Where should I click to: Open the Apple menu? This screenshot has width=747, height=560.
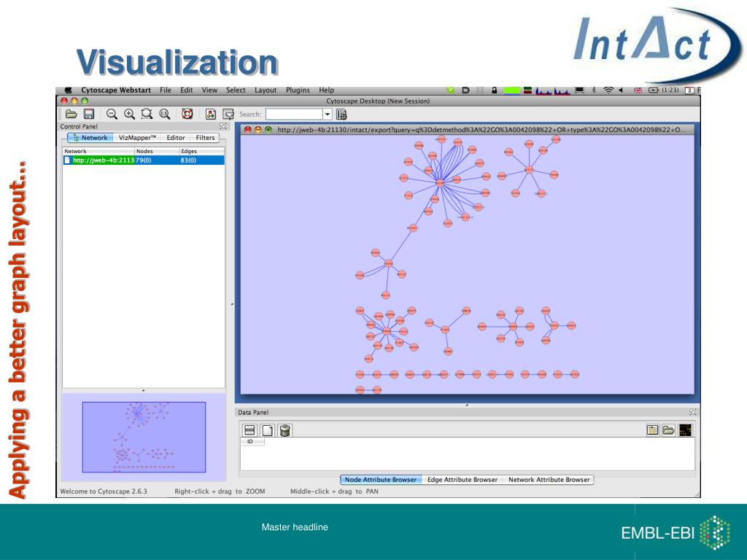click(x=68, y=90)
